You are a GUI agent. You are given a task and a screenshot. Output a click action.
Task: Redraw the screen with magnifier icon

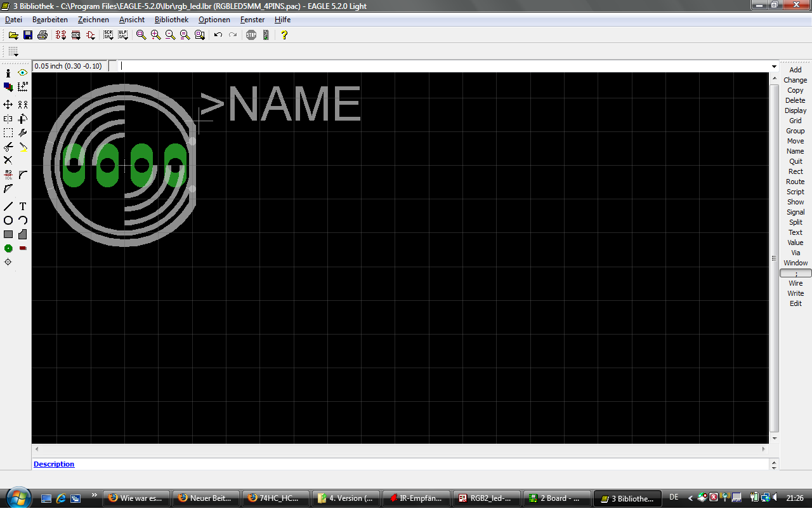pyautogui.click(x=185, y=35)
